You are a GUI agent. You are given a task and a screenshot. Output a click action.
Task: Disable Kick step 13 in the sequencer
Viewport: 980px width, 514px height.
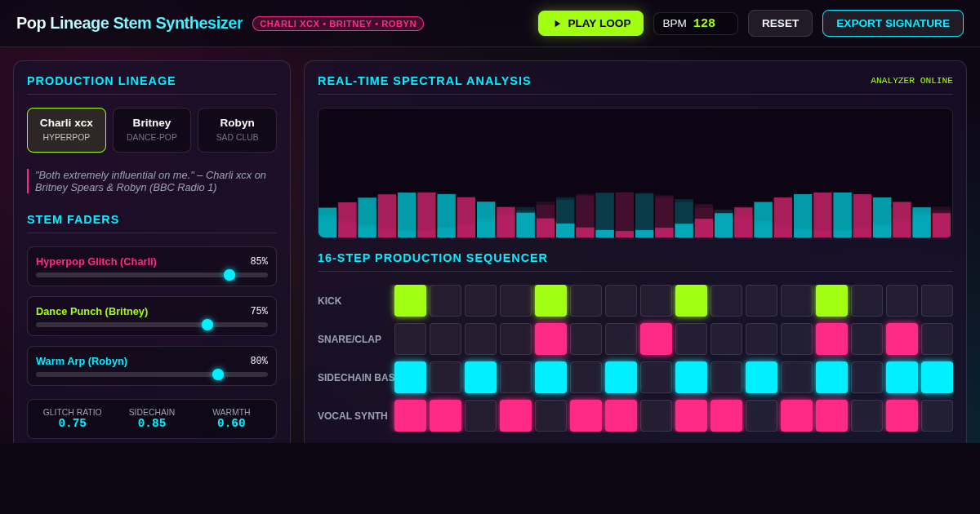click(831, 300)
